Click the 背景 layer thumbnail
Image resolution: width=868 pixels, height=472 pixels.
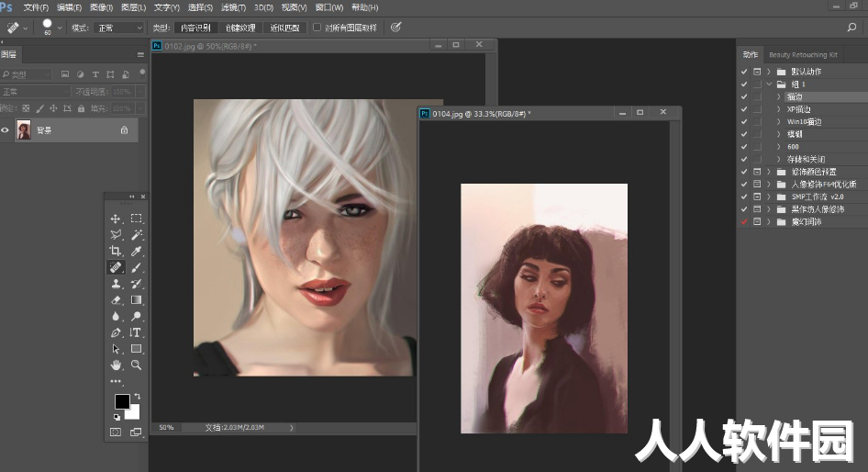coord(24,130)
